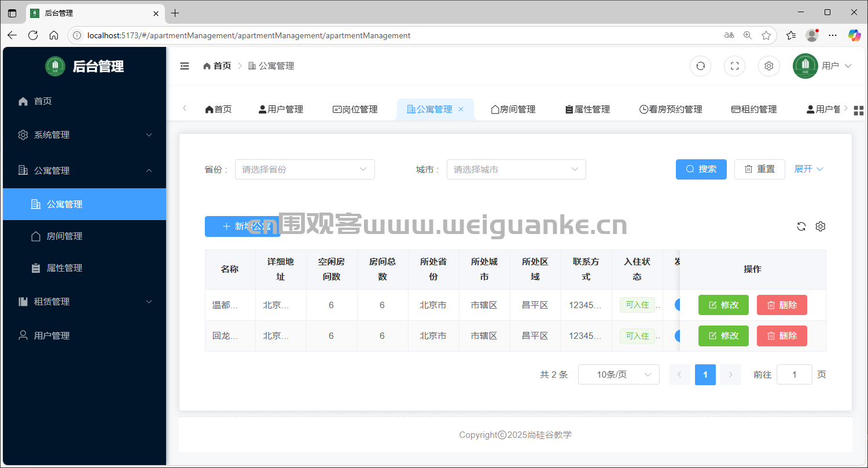
Task: Toggle the publish switch in the 温都 row
Action: pos(677,305)
